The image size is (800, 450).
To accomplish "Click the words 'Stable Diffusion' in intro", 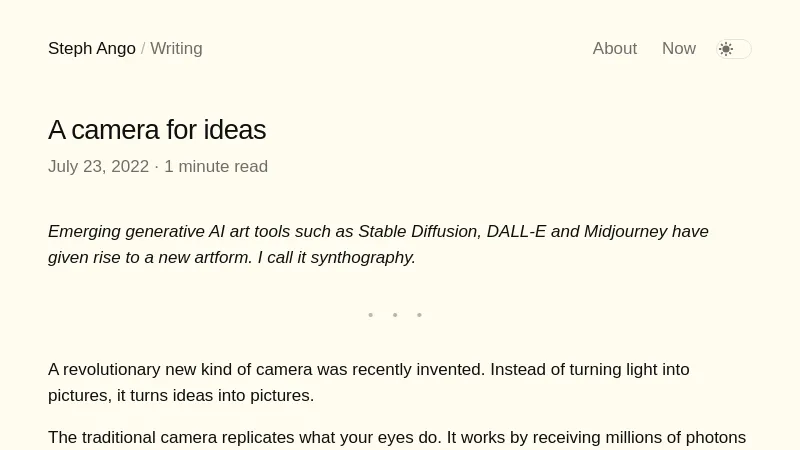I will pos(416,232).
